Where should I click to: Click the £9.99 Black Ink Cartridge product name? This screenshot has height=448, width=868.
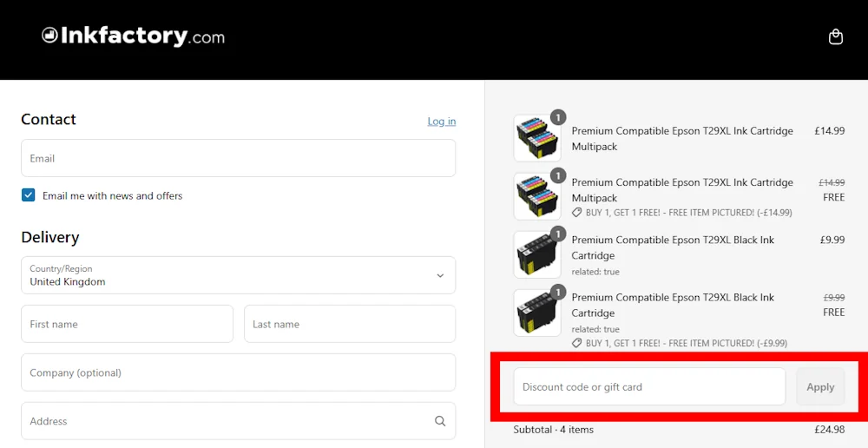[x=674, y=247]
